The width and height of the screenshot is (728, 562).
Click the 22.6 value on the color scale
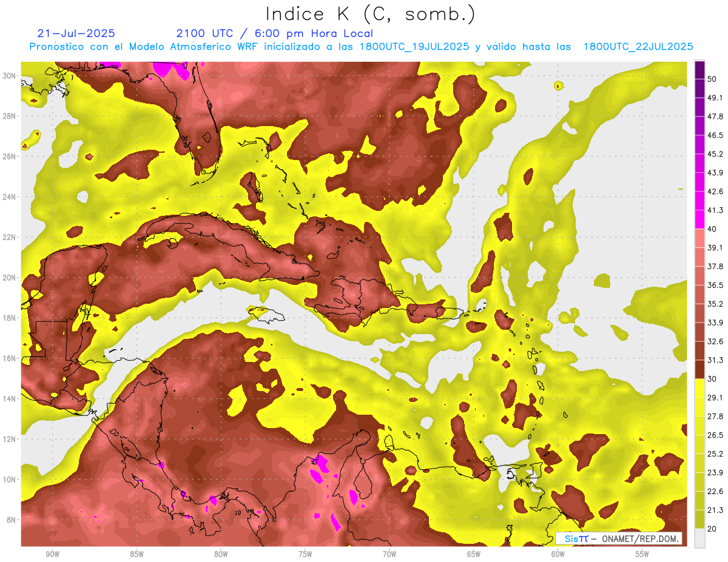pos(715,491)
